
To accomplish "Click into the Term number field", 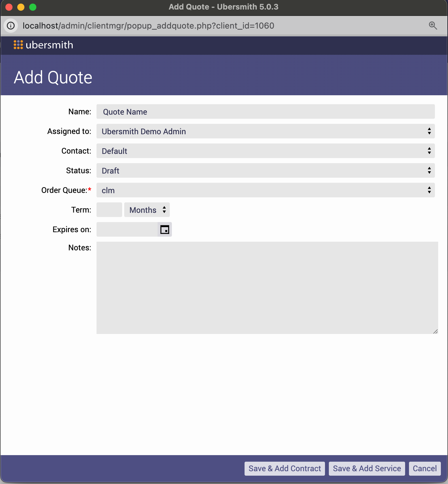I will (109, 210).
